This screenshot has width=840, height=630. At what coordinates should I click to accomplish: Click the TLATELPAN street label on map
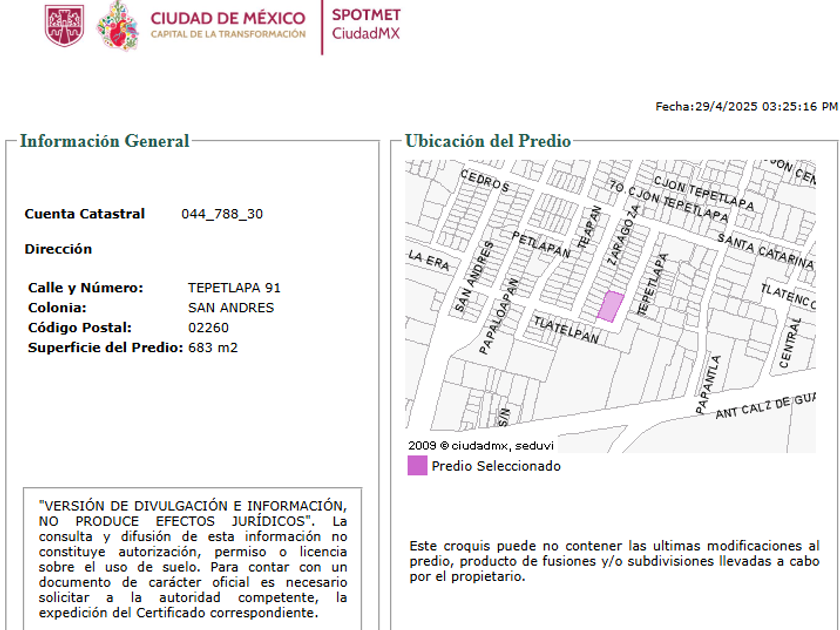pyautogui.click(x=566, y=329)
